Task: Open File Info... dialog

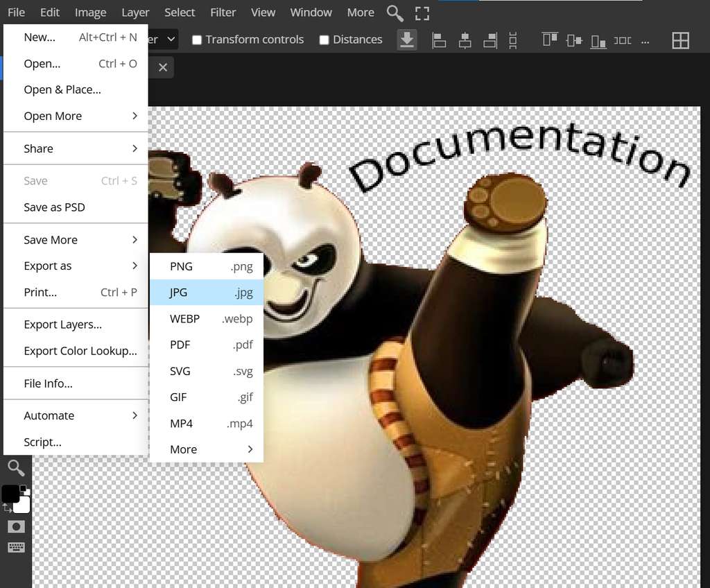Action: point(76,383)
